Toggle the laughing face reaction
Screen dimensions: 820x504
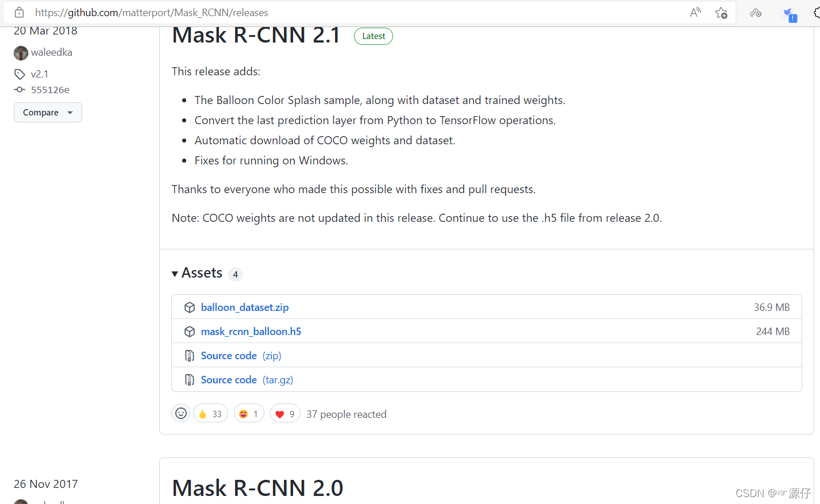click(x=248, y=413)
